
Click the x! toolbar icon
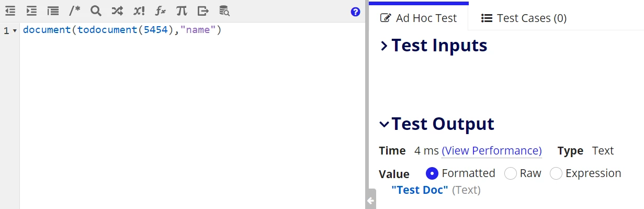pyautogui.click(x=139, y=10)
